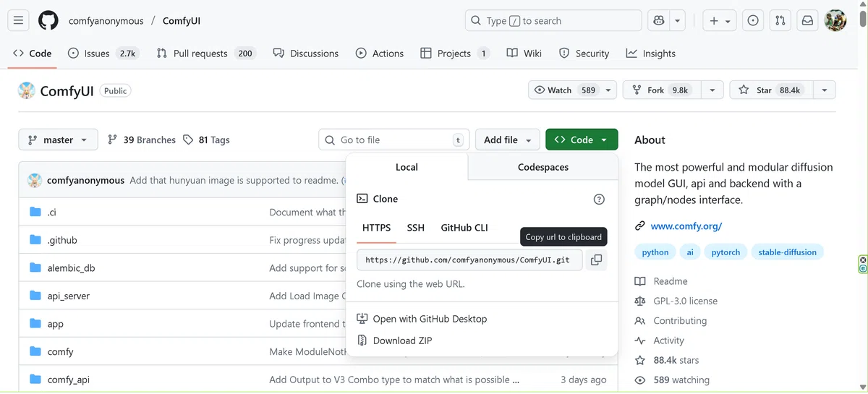Switch to the Actions tab

380,53
